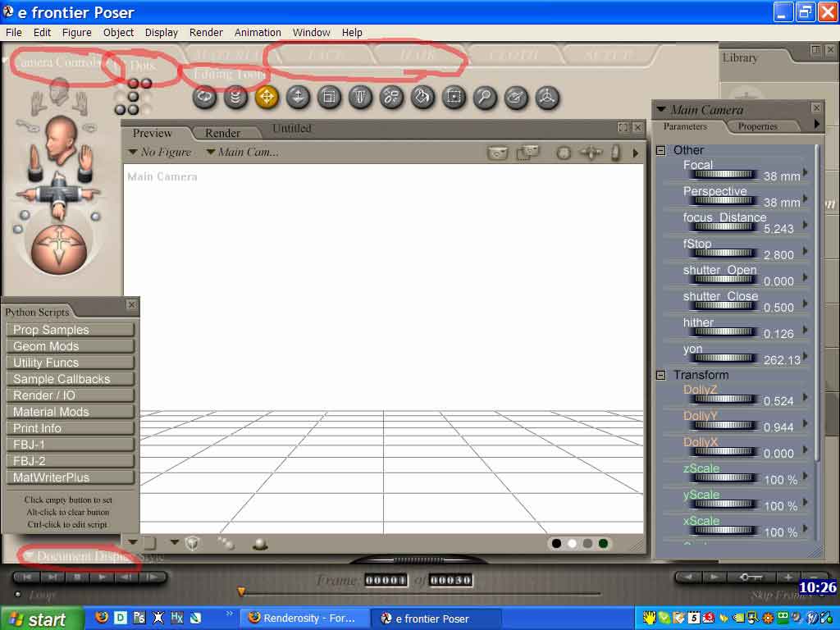Screen dimensions: 840x630
Task: Select the Rotate editing tool
Action: [x=204, y=97]
